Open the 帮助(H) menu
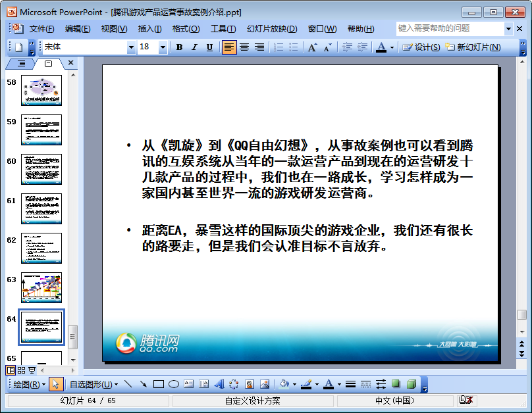Viewport: 532px width, 413px height. point(361,29)
